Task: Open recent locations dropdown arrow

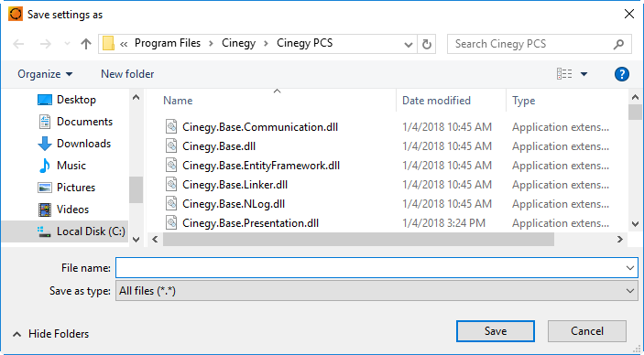Action: pos(68,44)
